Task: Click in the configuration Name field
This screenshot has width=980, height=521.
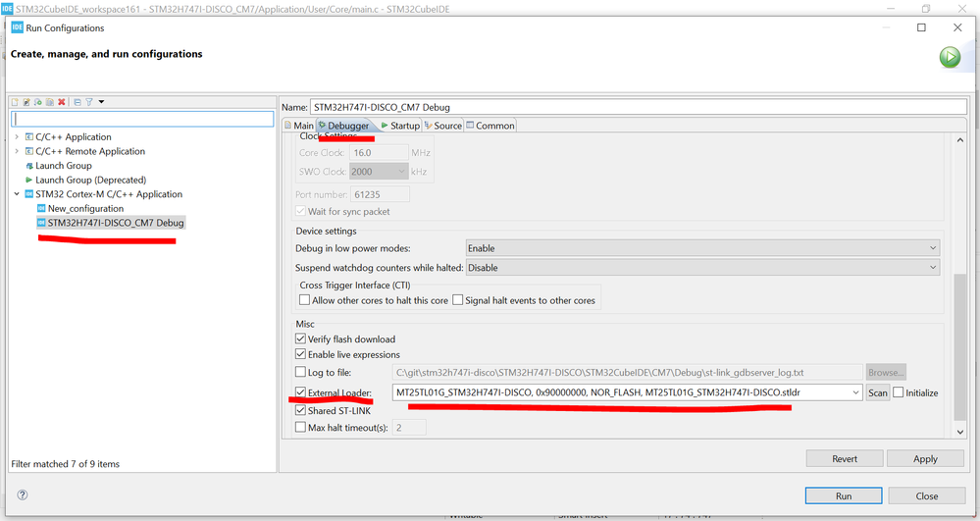Action: [639, 107]
